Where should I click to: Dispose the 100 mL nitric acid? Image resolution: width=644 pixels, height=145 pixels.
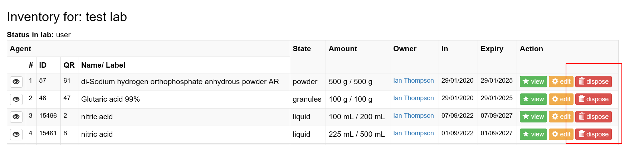point(593,117)
